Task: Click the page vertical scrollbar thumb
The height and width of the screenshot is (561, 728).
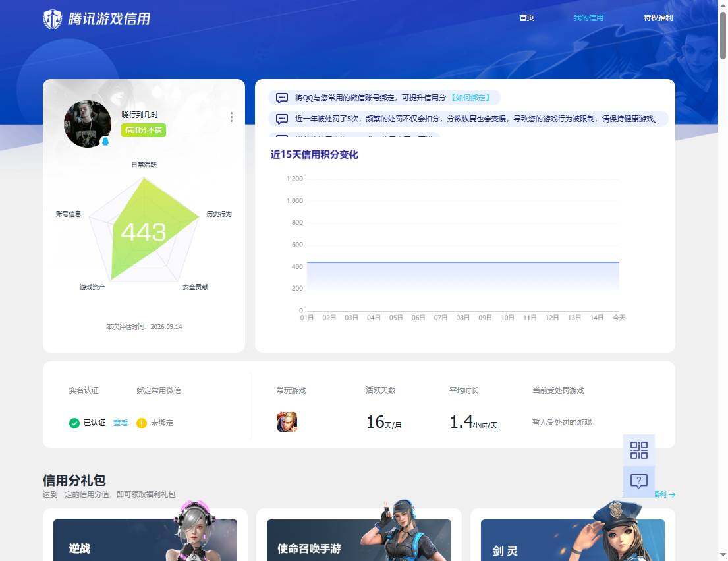Action: click(x=723, y=36)
